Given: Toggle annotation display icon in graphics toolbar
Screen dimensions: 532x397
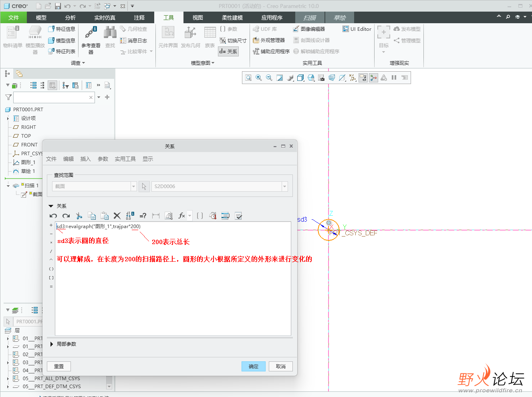Looking at the screenshot, I should coord(363,78).
